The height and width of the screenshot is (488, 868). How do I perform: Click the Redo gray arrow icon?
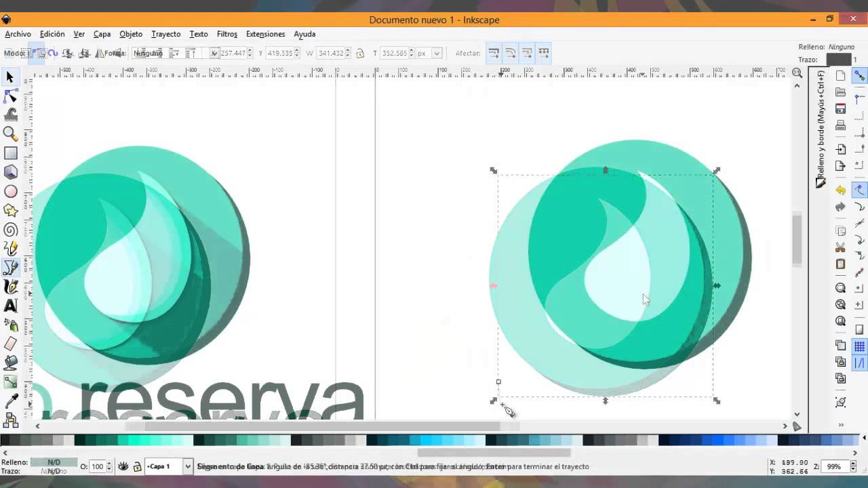pyautogui.click(x=841, y=207)
